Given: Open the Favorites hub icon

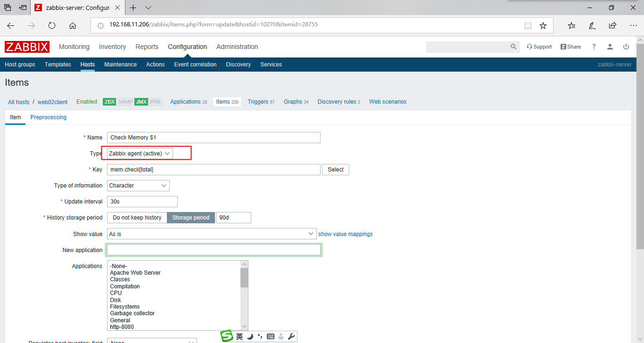Looking at the screenshot, I should [x=572, y=25].
